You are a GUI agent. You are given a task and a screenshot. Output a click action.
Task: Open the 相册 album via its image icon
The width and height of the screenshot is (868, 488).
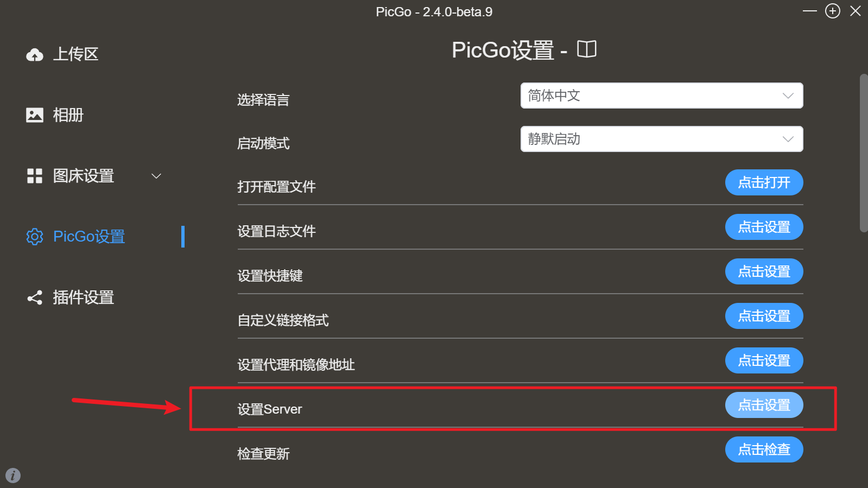[34, 115]
